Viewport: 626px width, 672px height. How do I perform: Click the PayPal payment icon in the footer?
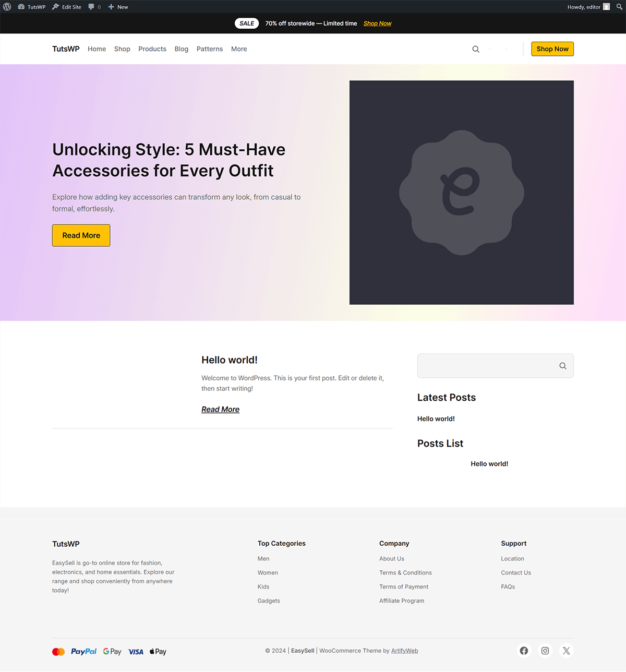tap(83, 651)
